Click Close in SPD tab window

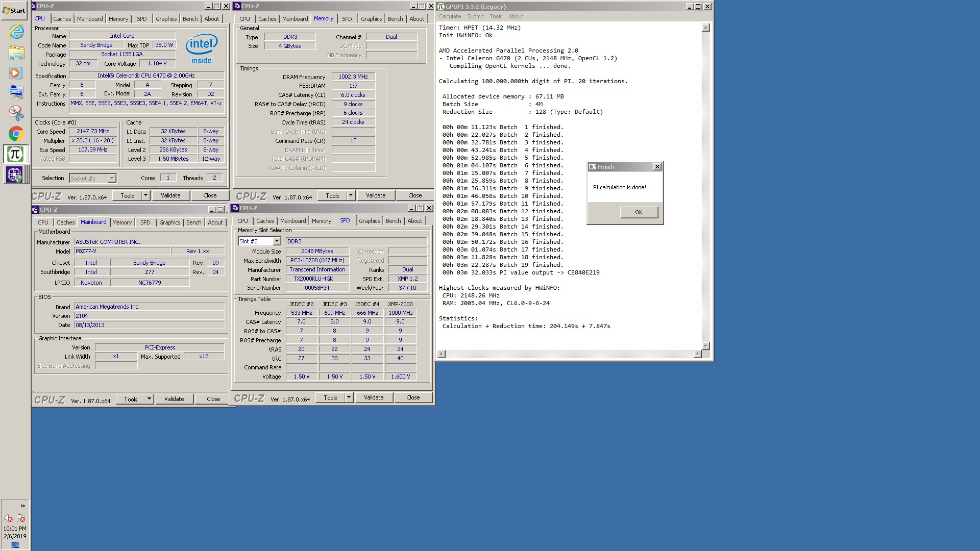413,397
